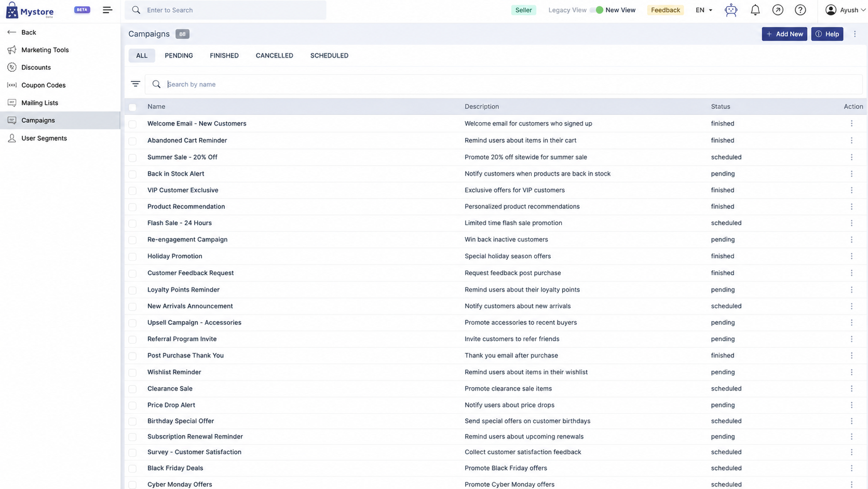
Task: Click the Feedback button
Action: tap(666, 10)
